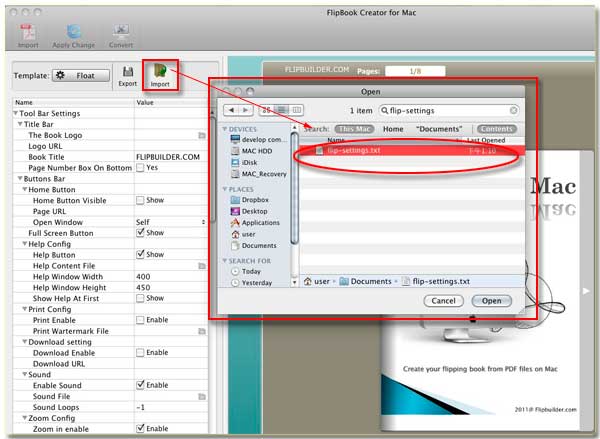The height and width of the screenshot is (439, 600).
Task: Click Cancel in Open dialog
Action: click(x=443, y=301)
